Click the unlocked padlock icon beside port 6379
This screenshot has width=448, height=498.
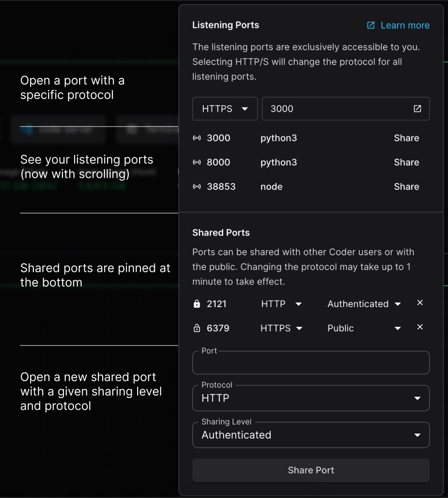(197, 328)
